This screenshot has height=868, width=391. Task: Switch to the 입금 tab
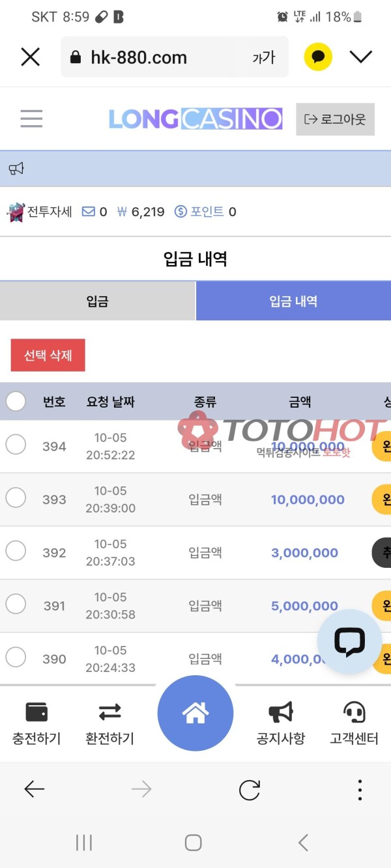click(x=98, y=301)
